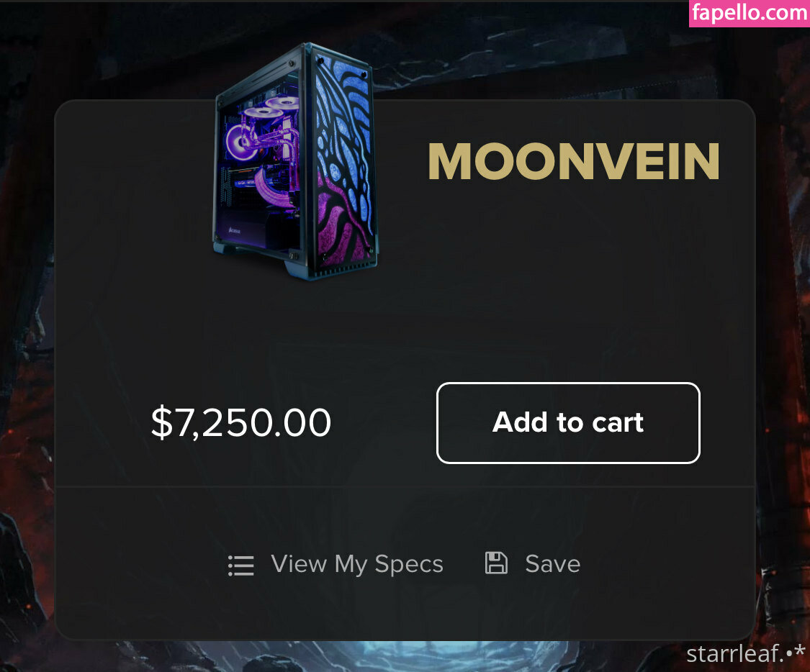This screenshot has width=810, height=672.
Task: Open the View My Specs link
Action: coord(357,563)
